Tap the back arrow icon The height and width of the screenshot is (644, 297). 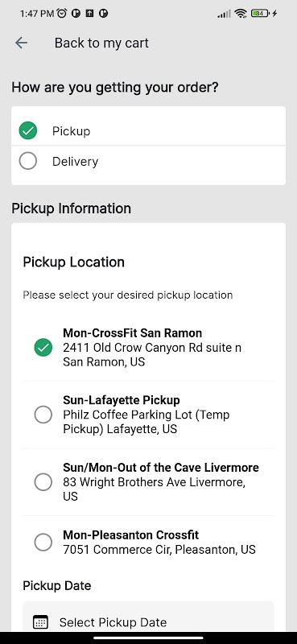[21, 43]
